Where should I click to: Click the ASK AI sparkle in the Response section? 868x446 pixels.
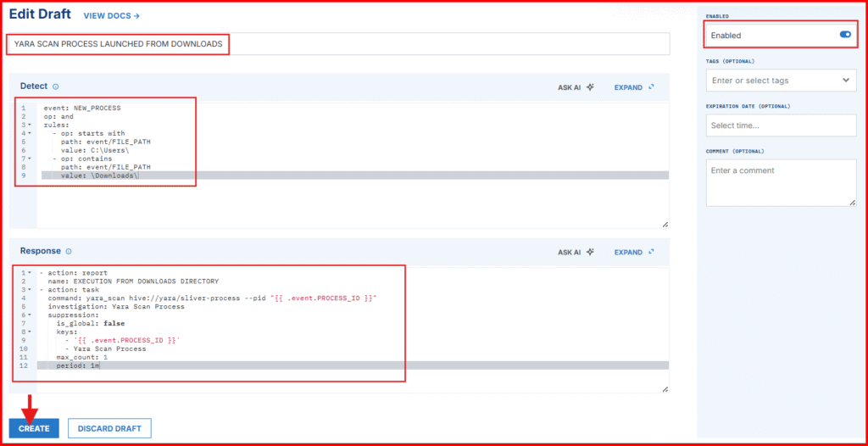click(590, 252)
